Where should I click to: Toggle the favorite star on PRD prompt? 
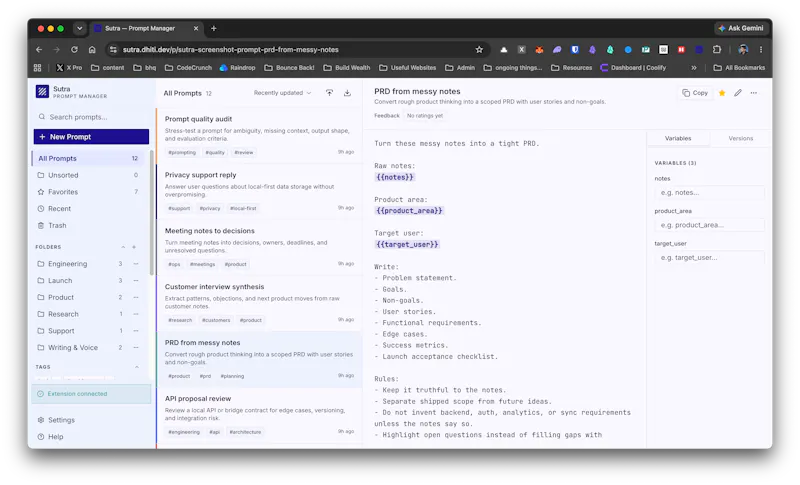(x=722, y=93)
